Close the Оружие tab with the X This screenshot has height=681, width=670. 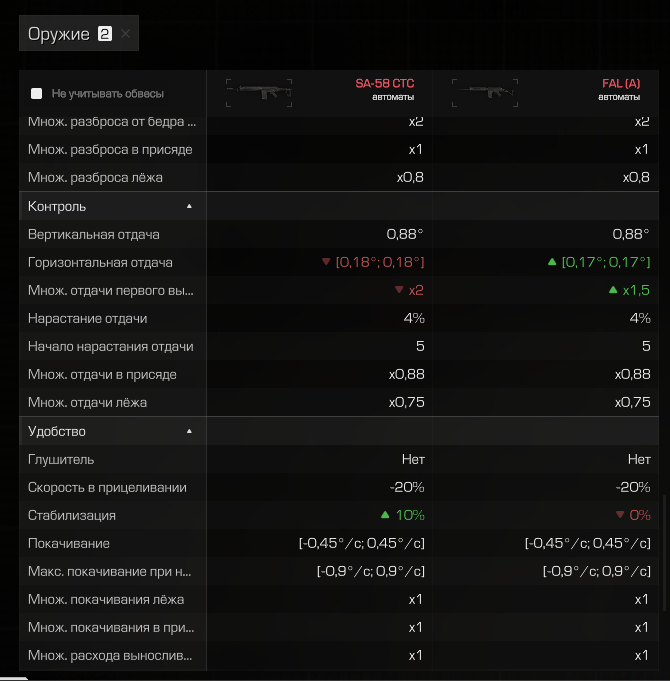coord(125,33)
